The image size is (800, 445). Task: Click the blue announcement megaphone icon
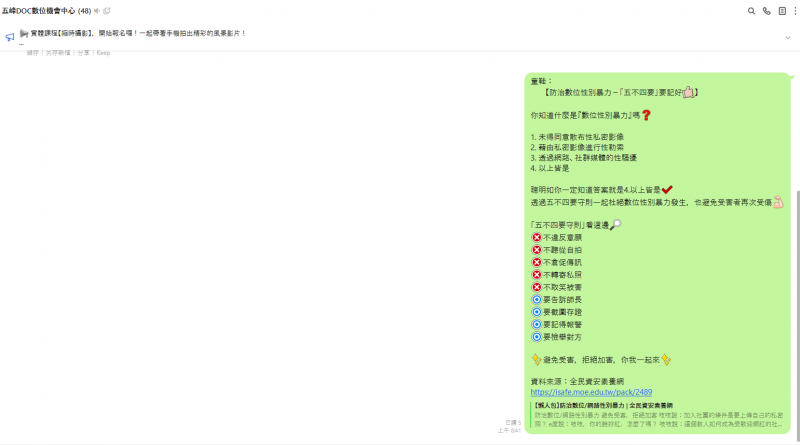[x=10, y=36]
